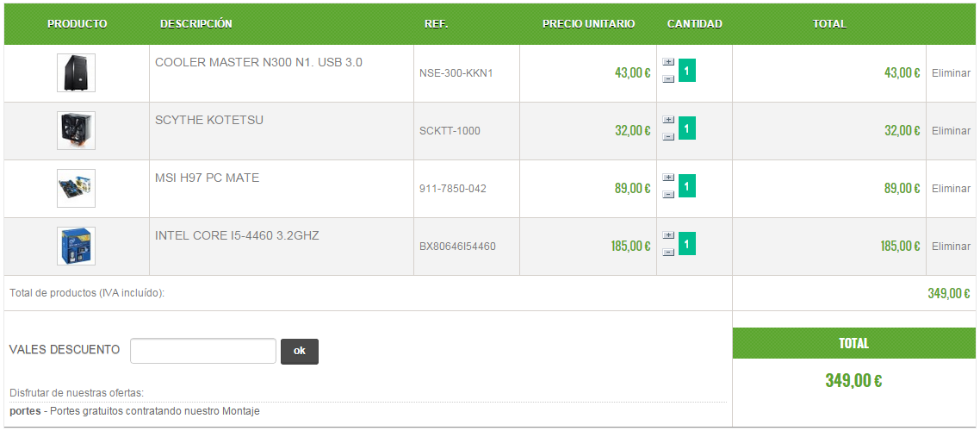Click the 'portes' free shipping offer text

coord(134,412)
